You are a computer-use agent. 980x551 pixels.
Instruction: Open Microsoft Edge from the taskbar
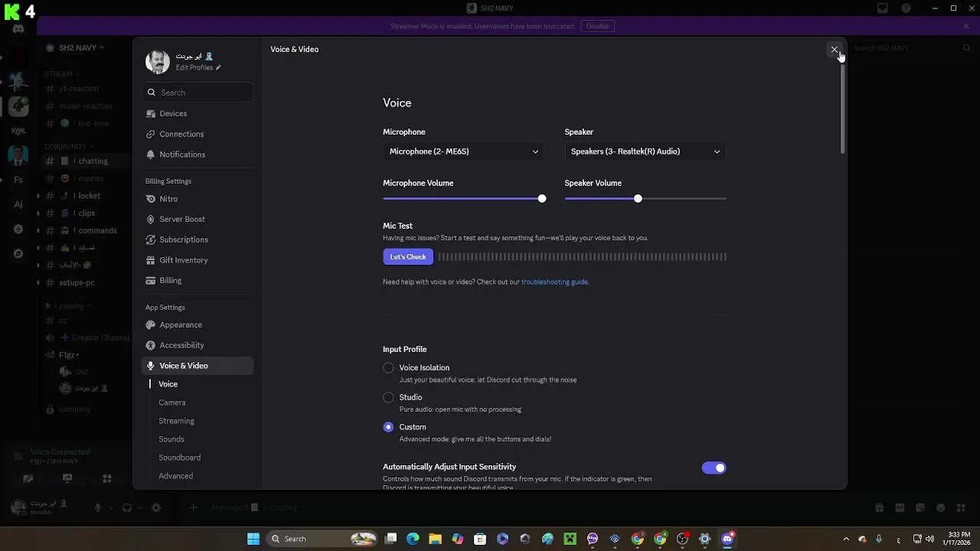(413, 539)
